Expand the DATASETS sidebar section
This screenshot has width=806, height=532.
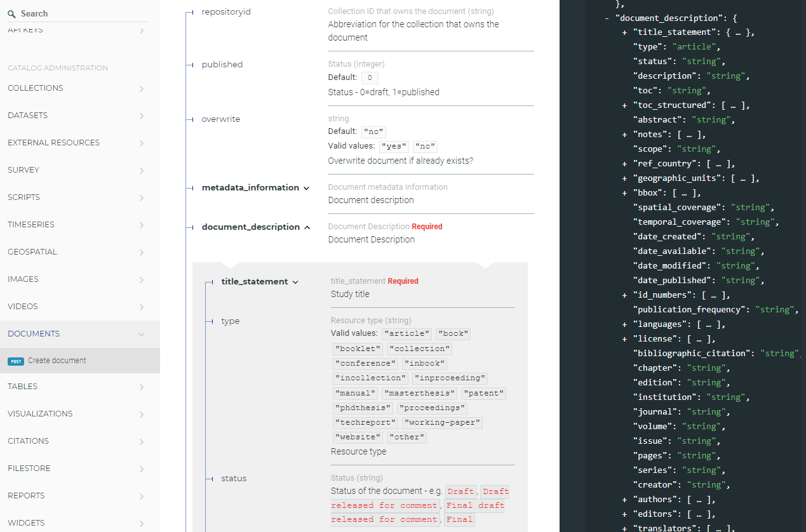[80, 116]
